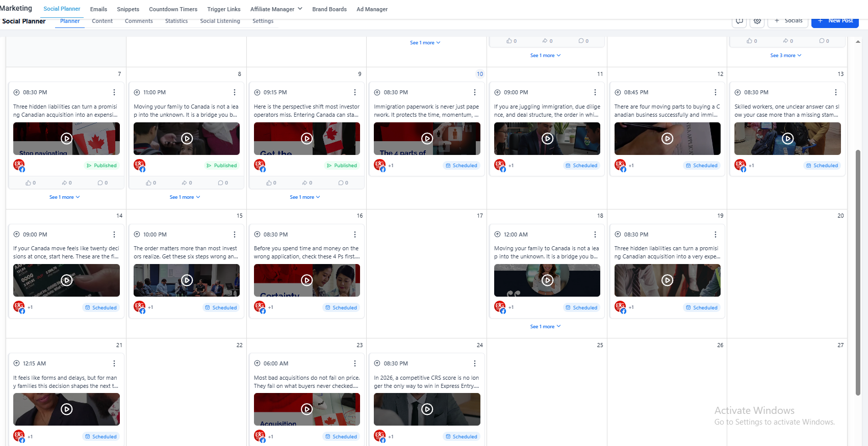Open options menu for the 08:30 PM post on day 13

[836, 92]
